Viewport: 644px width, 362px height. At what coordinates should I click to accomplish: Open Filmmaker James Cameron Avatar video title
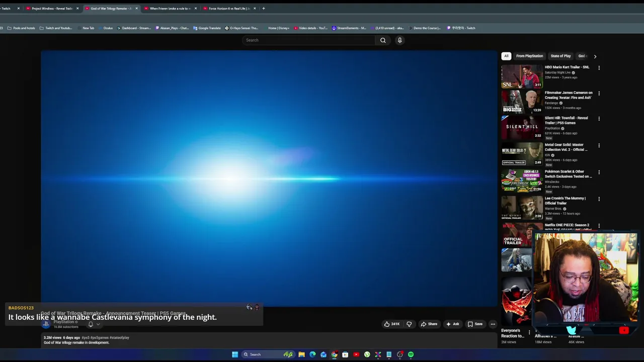[569, 95]
